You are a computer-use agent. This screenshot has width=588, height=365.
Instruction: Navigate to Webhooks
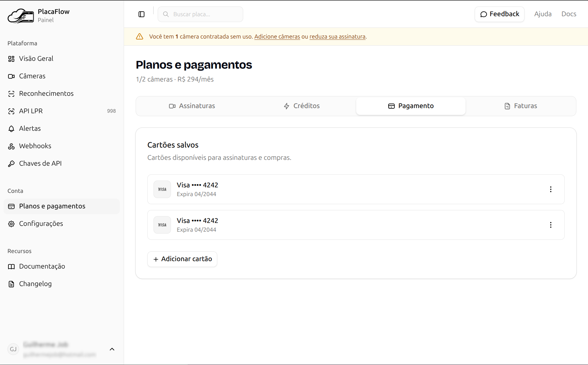[35, 146]
